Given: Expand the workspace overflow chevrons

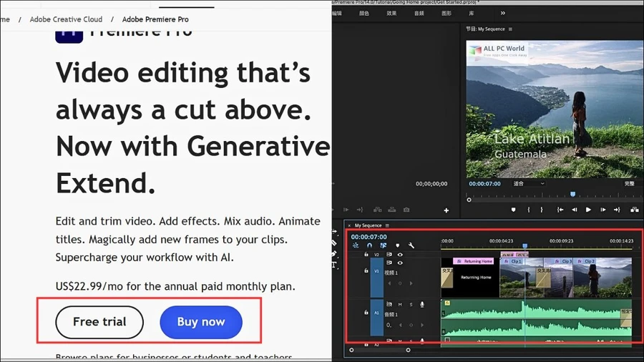Looking at the screenshot, I should tap(503, 13).
